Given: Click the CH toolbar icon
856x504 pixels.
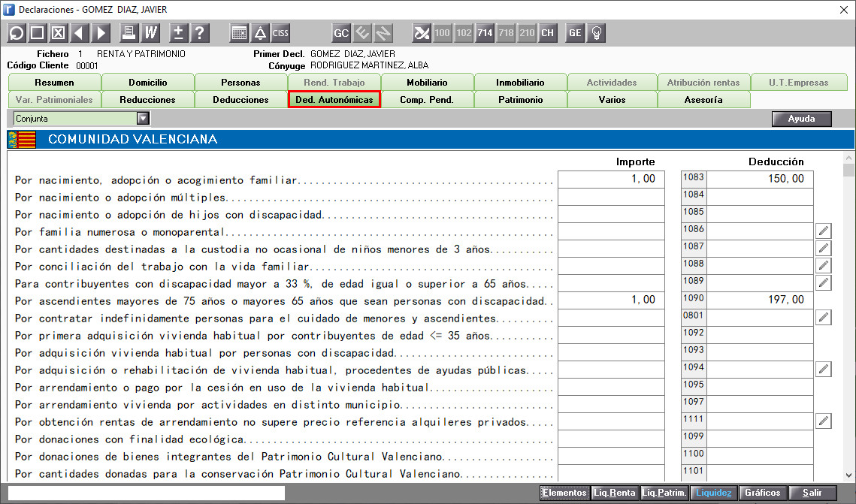Looking at the screenshot, I should pyautogui.click(x=548, y=33).
